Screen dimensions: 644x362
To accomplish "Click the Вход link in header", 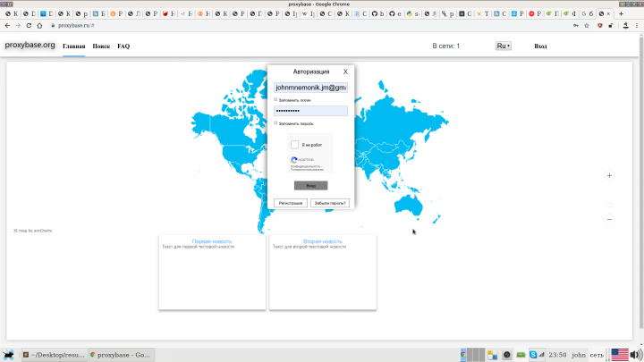I will pyautogui.click(x=540, y=46).
